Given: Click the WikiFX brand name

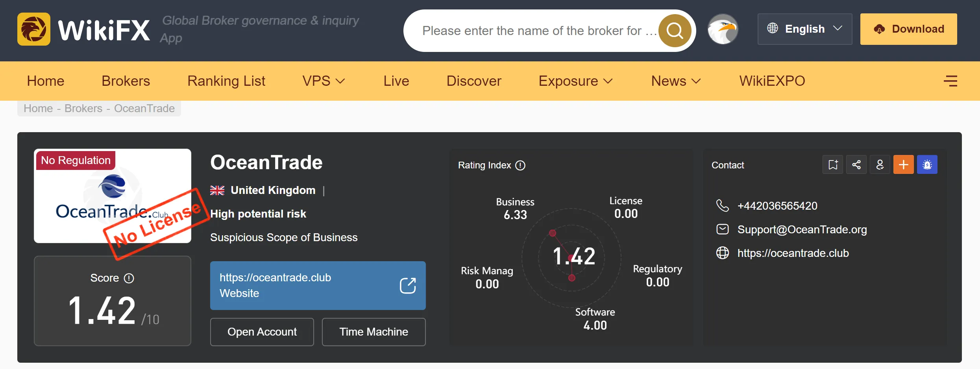Looking at the screenshot, I should pos(104,30).
